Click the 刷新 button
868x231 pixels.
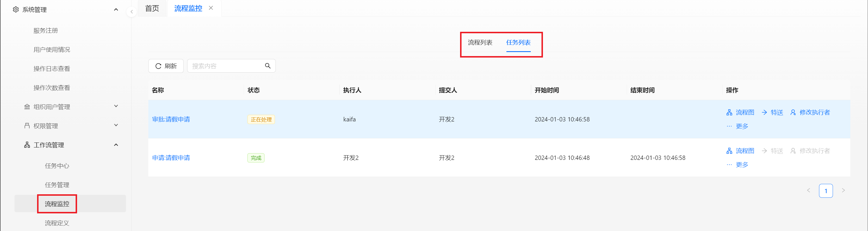(166, 66)
